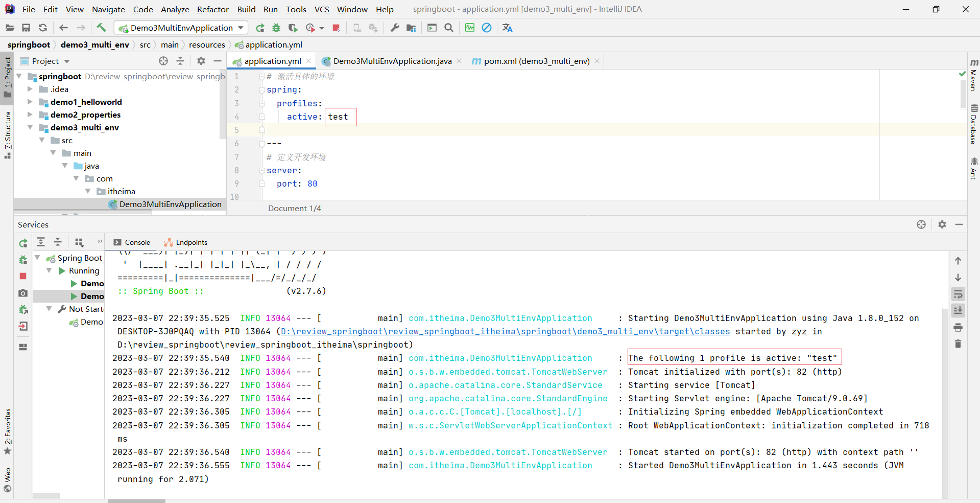Clear console output with trash icon
This screenshot has height=503, width=980.
[x=958, y=344]
